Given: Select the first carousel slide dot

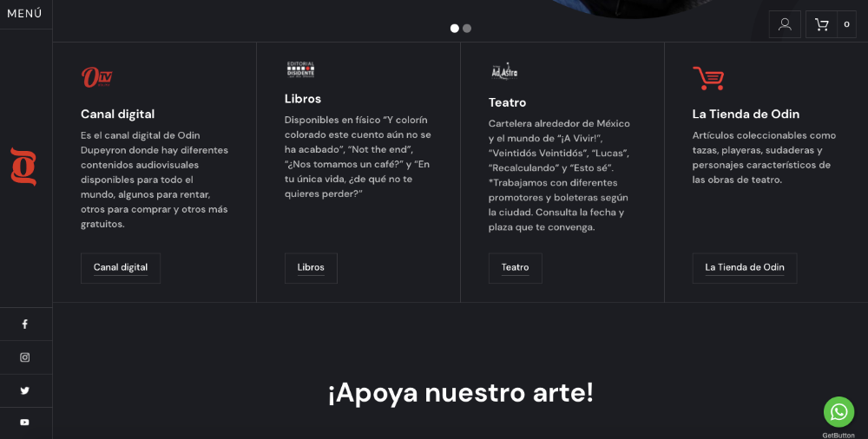Looking at the screenshot, I should [454, 28].
